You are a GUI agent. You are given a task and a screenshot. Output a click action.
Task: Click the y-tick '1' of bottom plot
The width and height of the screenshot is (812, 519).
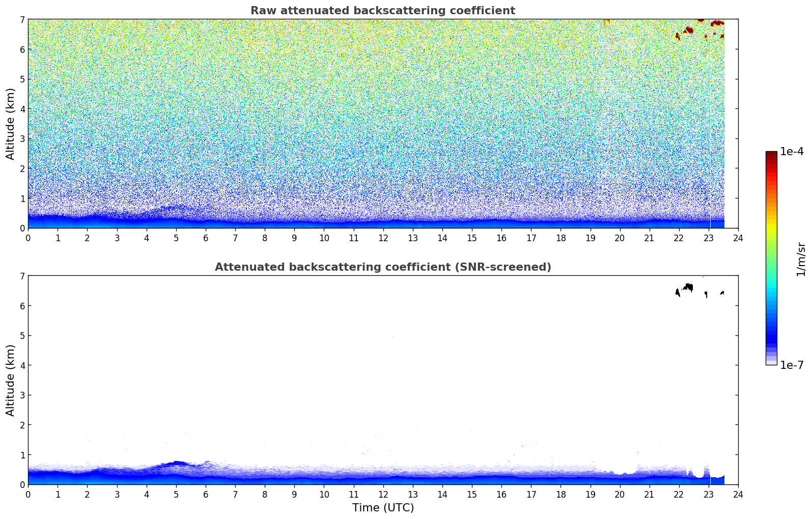point(22,455)
